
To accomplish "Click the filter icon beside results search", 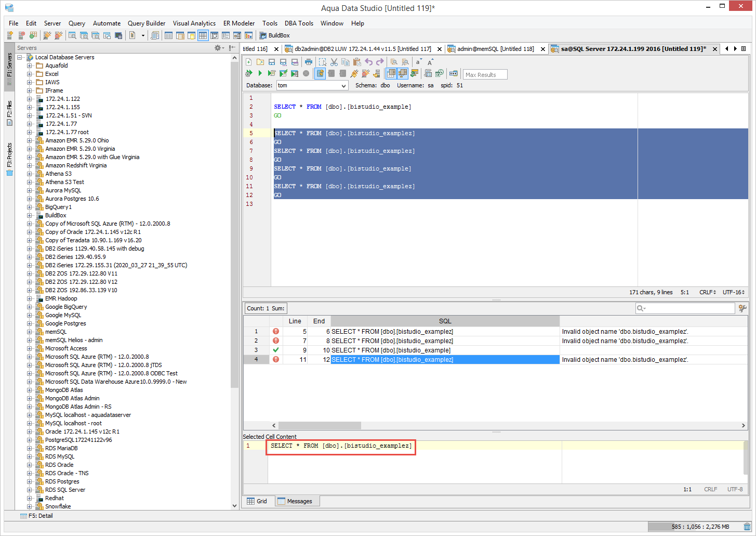I will (x=742, y=308).
